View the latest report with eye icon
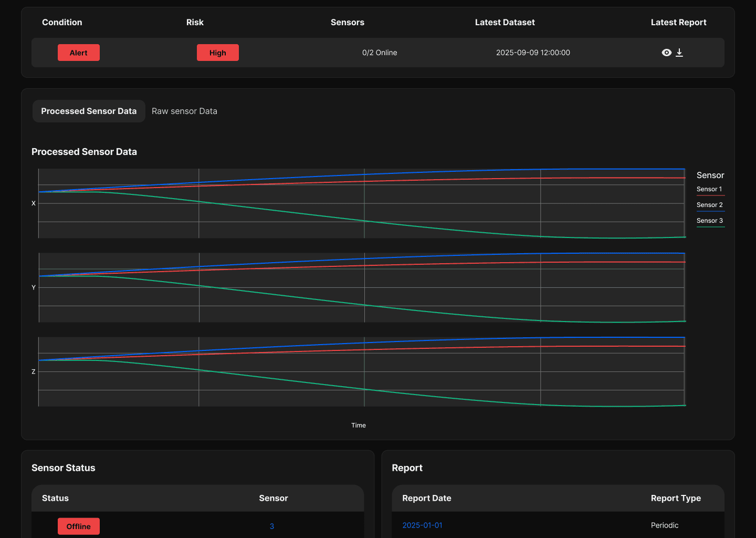756x538 pixels. pyautogui.click(x=666, y=53)
